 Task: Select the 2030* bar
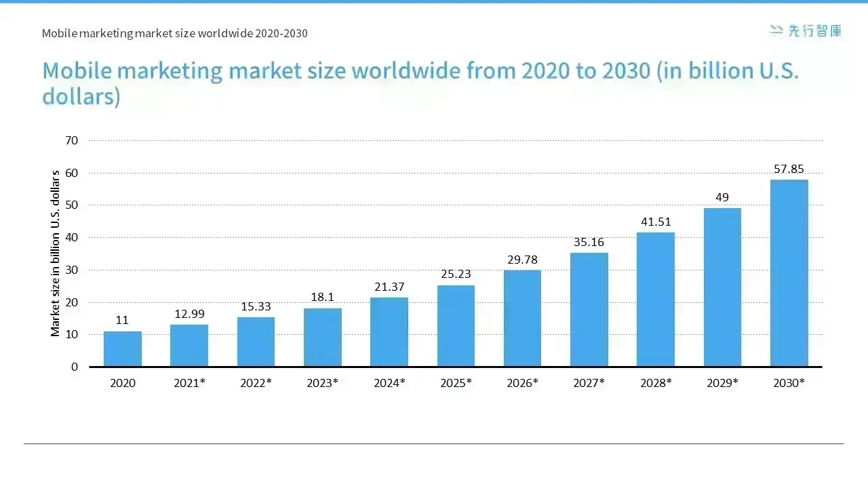point(789,273)
